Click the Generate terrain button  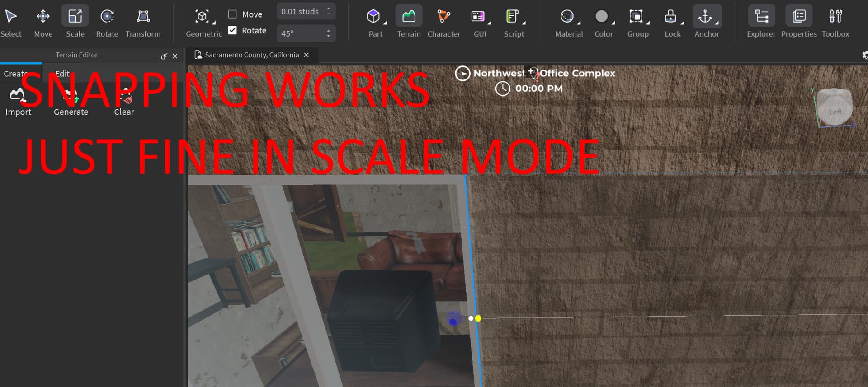click(x=71, y=103)
